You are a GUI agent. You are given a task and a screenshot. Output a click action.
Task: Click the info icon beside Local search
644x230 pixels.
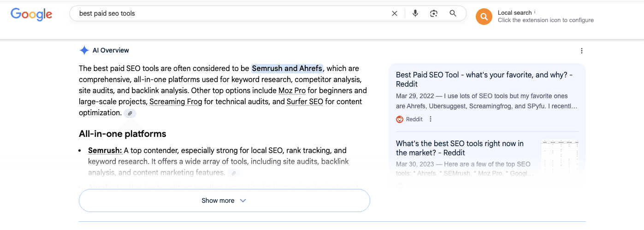click(x=535, y=12)
